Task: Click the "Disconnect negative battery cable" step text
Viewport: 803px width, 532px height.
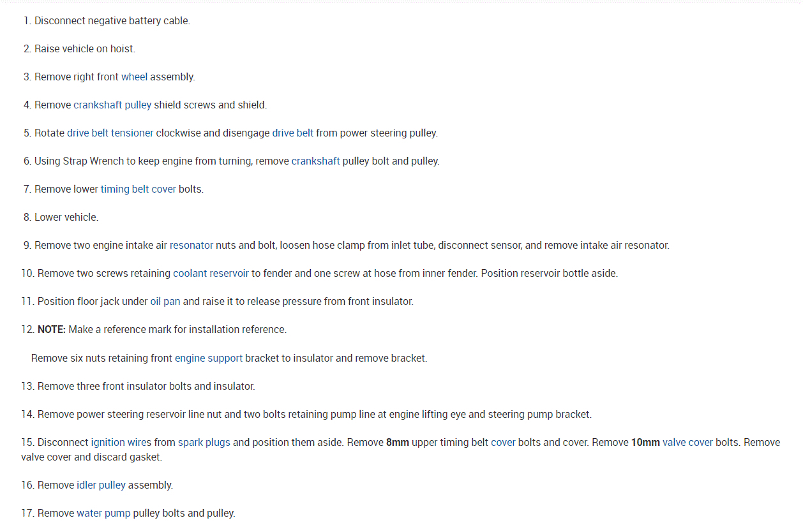Action: [112, 21]
